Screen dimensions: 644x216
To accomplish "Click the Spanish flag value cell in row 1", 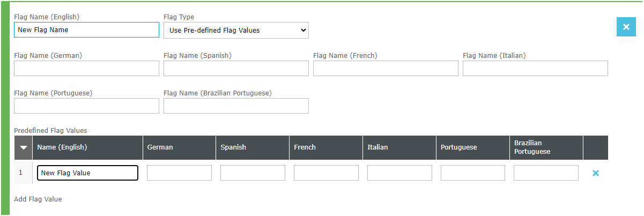I will pos(253,173).
